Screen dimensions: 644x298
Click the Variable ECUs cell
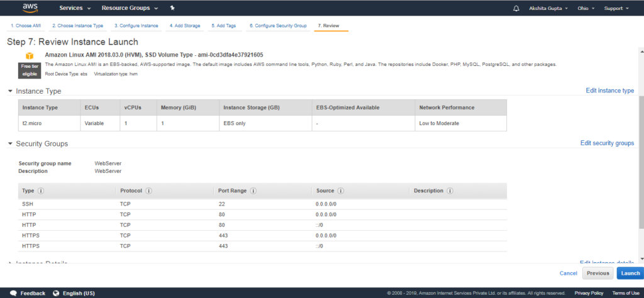click(x=100, y=123)
